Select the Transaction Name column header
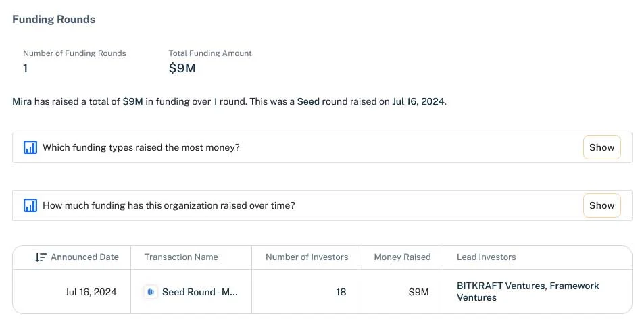Image resolution: width=644 pixels, height=327 pixels. tap(181, 257)
